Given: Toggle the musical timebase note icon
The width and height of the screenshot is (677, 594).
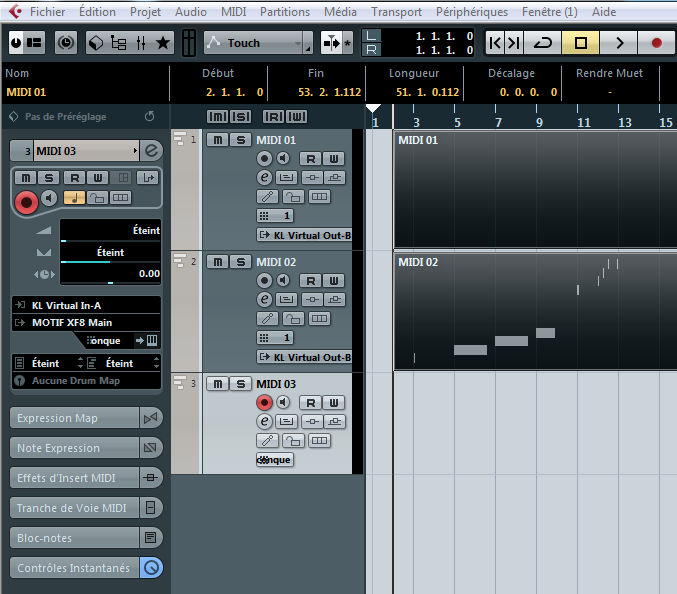Looking at the screenshot, I should (x=74, y=198).
